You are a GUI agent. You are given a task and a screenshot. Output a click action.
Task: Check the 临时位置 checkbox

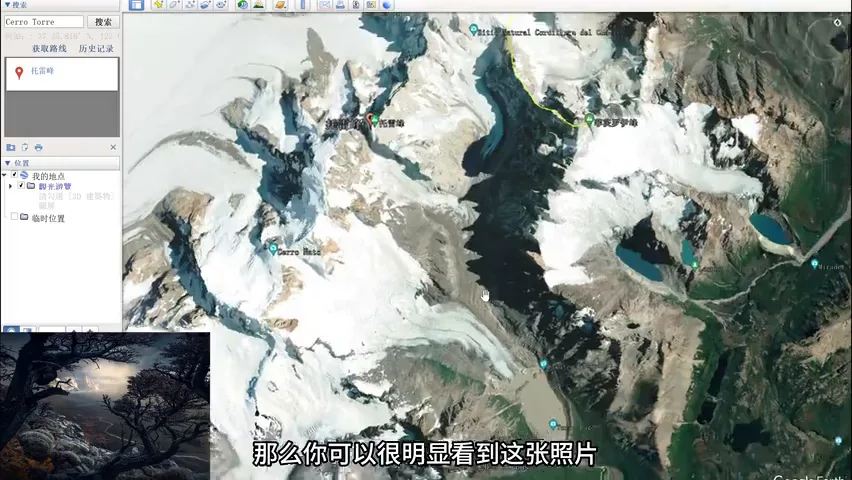[15, 216]
